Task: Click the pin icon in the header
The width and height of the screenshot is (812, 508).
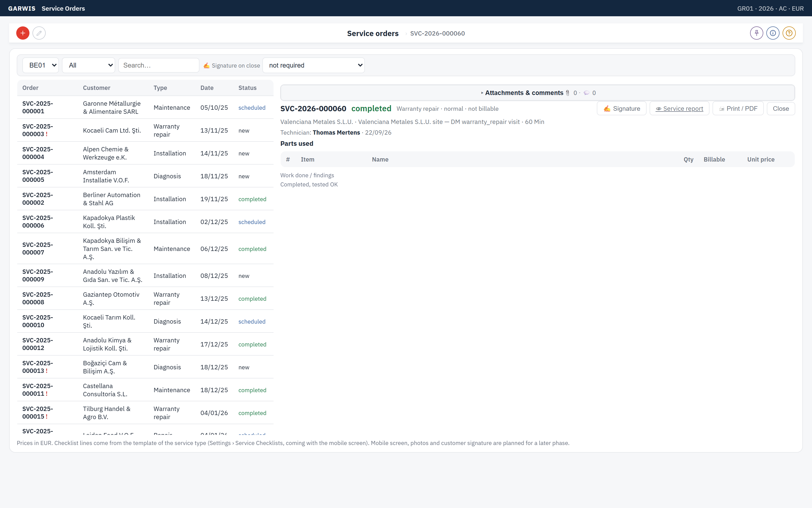Action: point(757,33)
